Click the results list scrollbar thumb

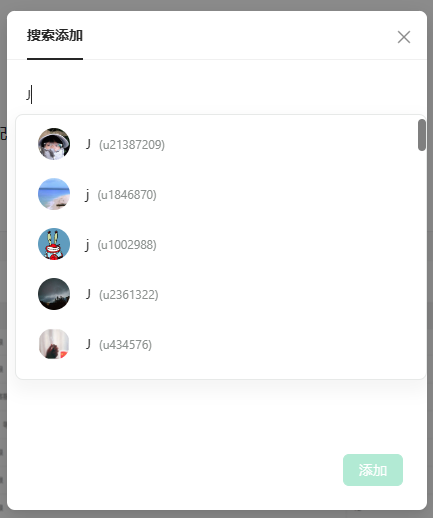point(422,135)
